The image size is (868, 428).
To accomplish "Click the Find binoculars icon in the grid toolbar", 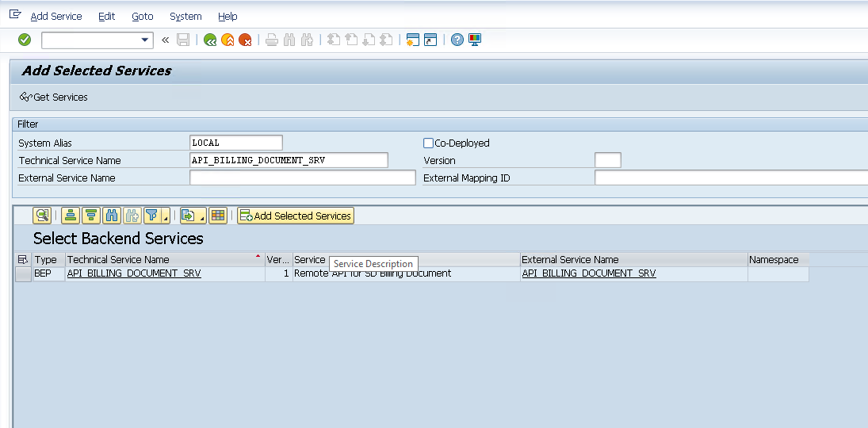I will pos(112,216).
